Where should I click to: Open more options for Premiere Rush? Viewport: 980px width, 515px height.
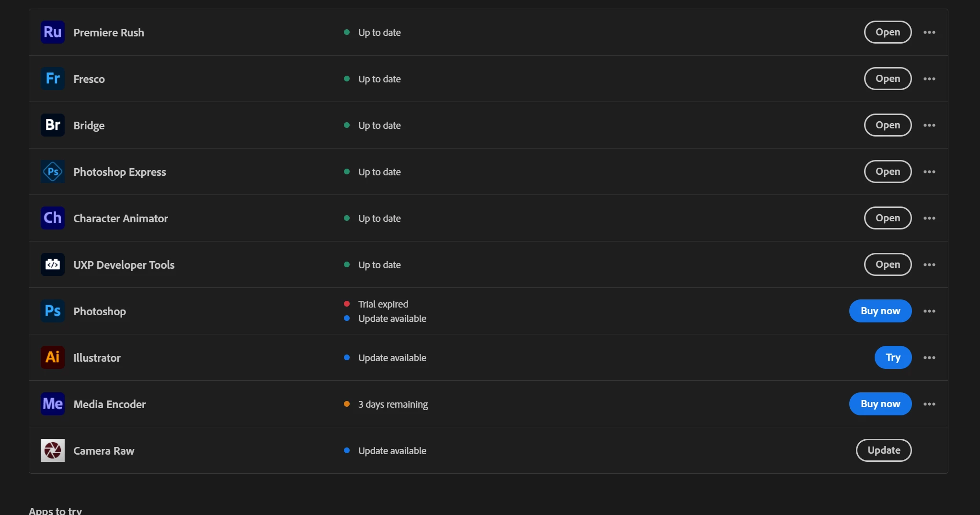pyautogui.click(x=929, y=32)
